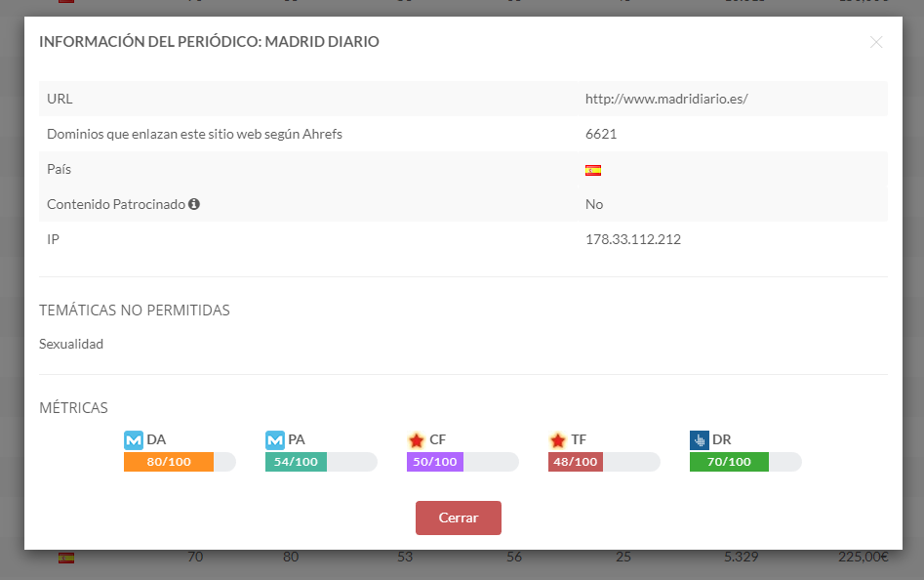This screenshot has width=924, height=580.
Task: Click the Ahrefs linking domains value 6621
Action: [601, 134]
